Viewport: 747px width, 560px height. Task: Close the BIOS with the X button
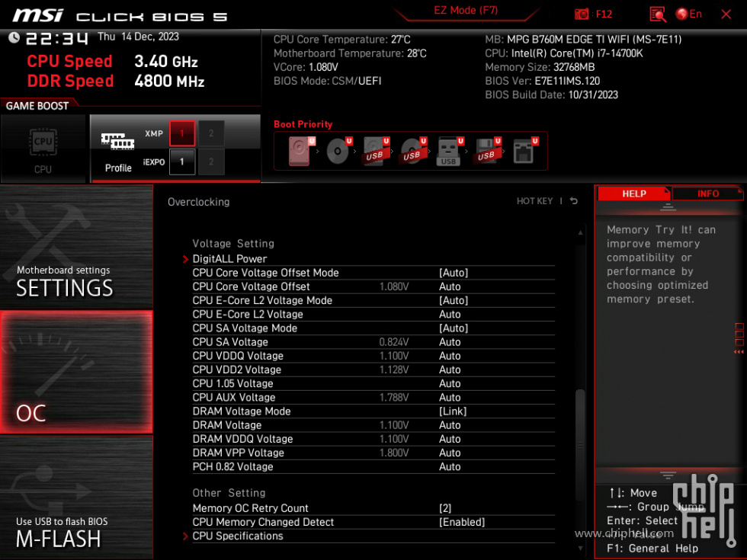coord(726,14)
